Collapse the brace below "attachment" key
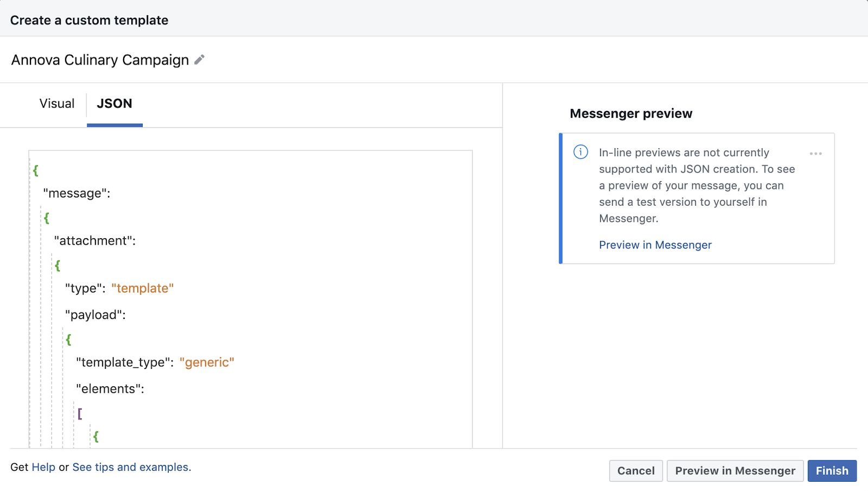Viewport: 868px width, 491px height. pyautogui.click(x=58, y=265)
